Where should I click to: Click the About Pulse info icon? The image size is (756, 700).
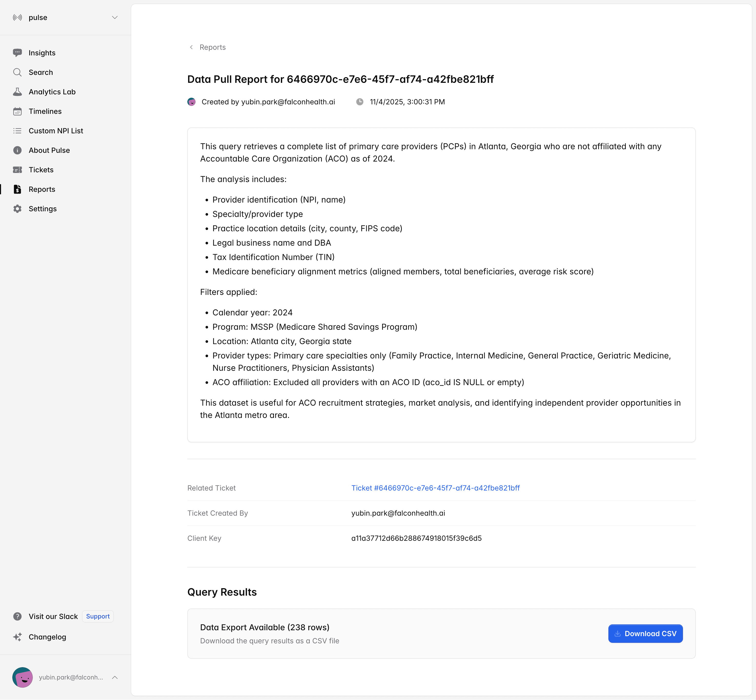[17, 150]
